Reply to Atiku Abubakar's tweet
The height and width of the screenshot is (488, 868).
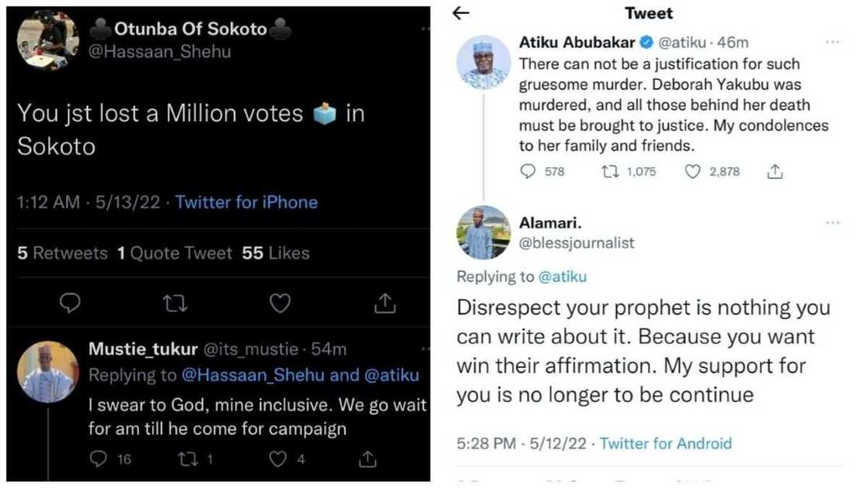click(528, 172)
